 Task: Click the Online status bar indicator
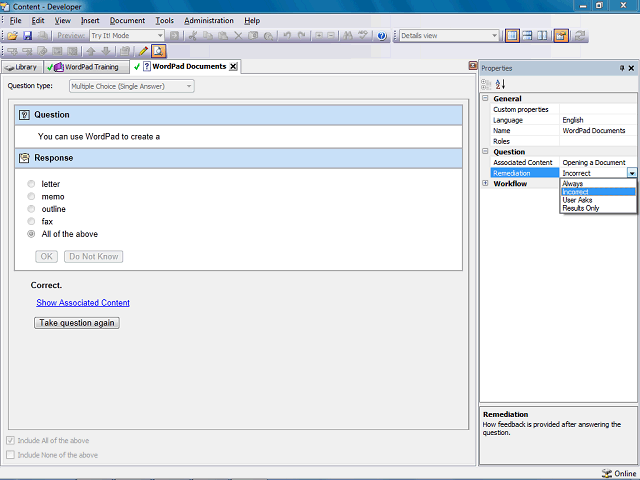619,473
